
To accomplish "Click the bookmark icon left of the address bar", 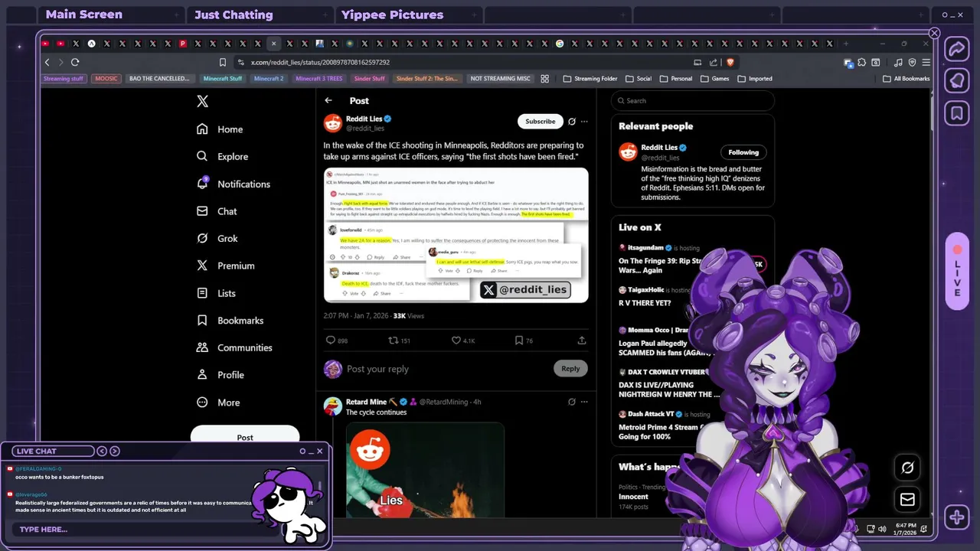I will [x=223, y=62].
